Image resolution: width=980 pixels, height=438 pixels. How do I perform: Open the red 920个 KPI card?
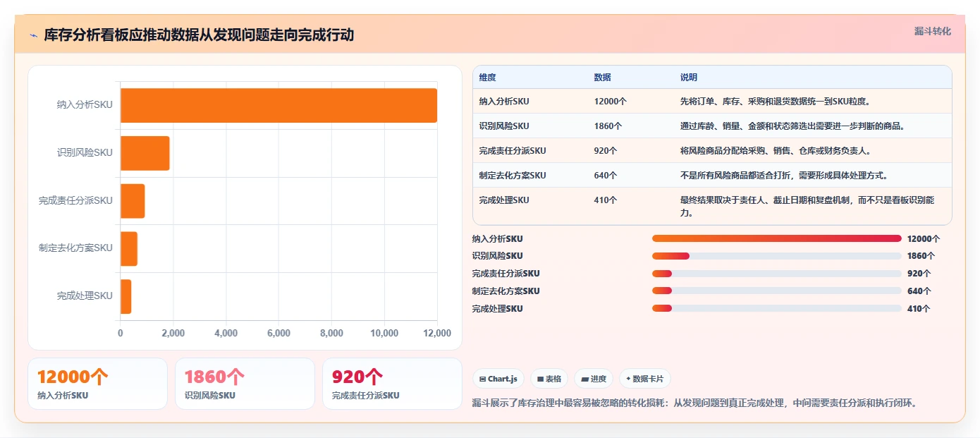[392, 384]
